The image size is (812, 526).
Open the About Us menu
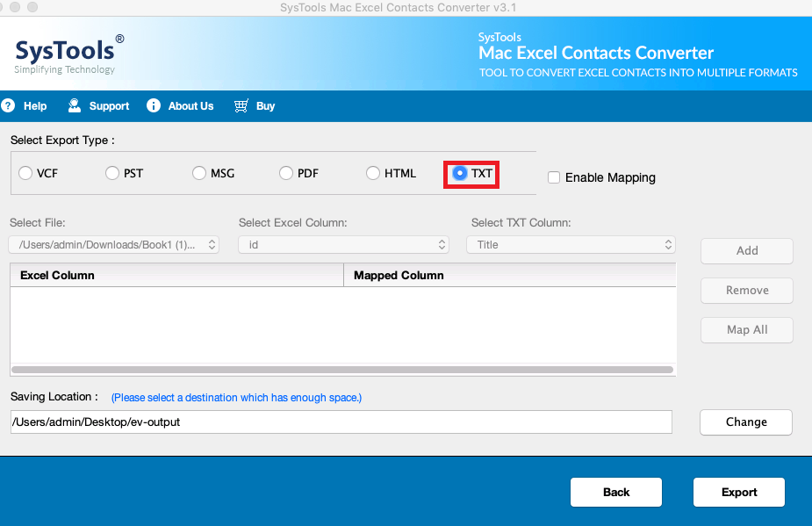[180, 105]
